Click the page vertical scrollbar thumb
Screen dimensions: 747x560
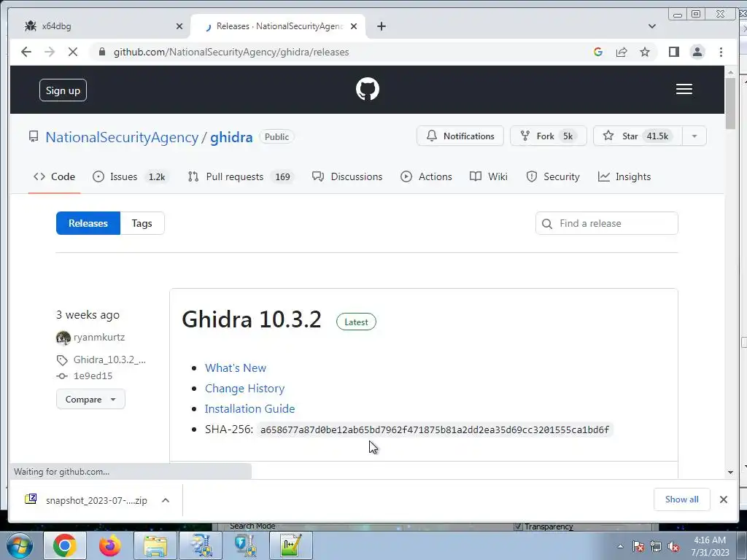coord(730,103)
